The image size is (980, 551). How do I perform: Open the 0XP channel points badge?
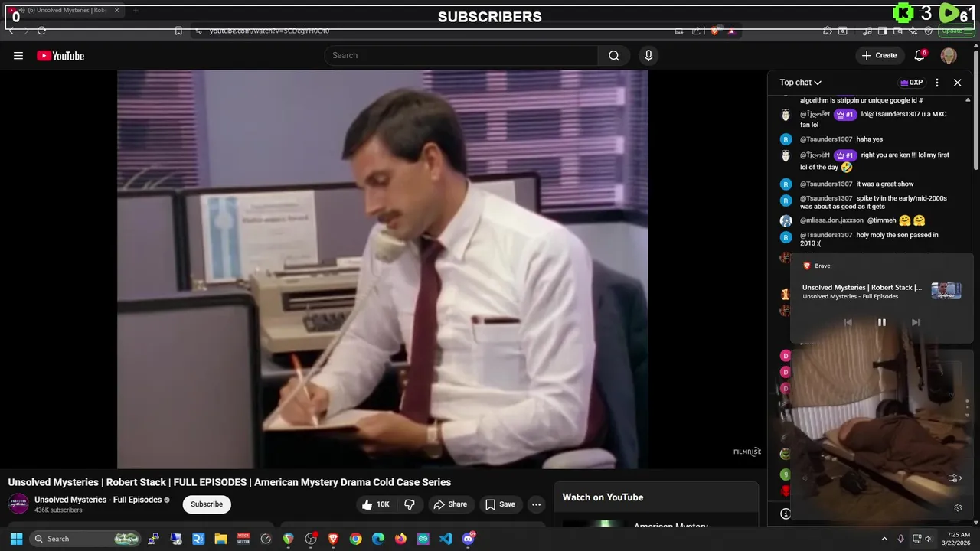pos(911,83)
